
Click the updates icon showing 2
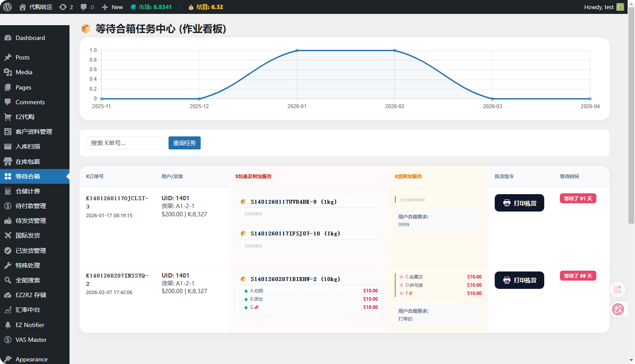[66, 7]
